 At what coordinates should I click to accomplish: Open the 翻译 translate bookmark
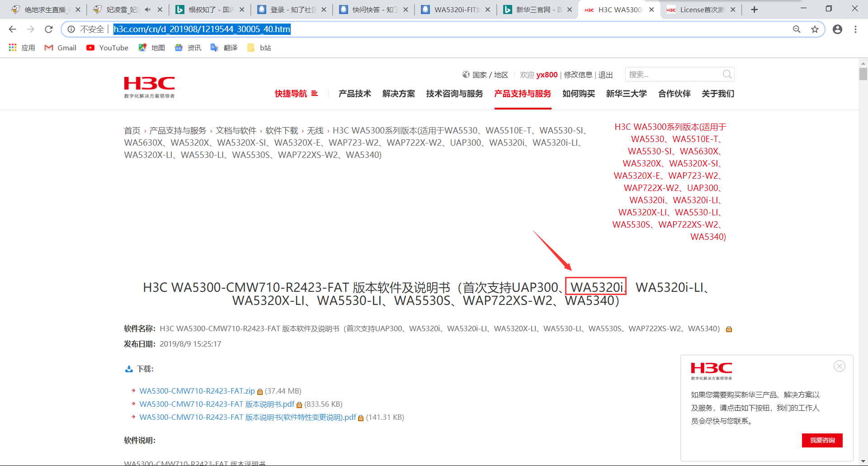tap(224, 48)
